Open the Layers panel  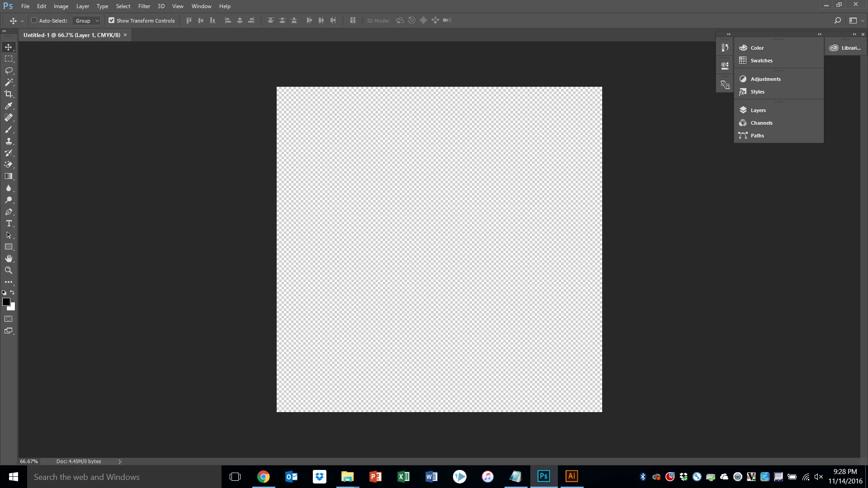click(x=758, y=110)
